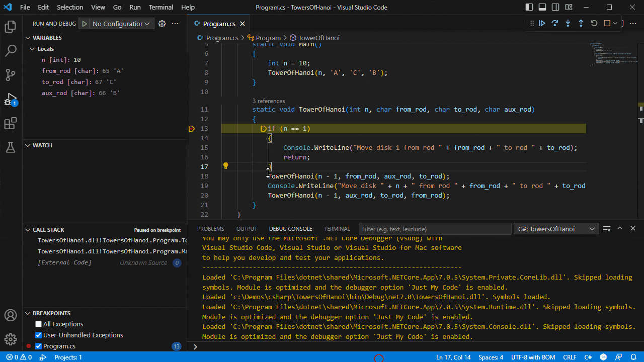644x362 pixels.
Task: Restart the debug session
Action: (x=593, y=23)
